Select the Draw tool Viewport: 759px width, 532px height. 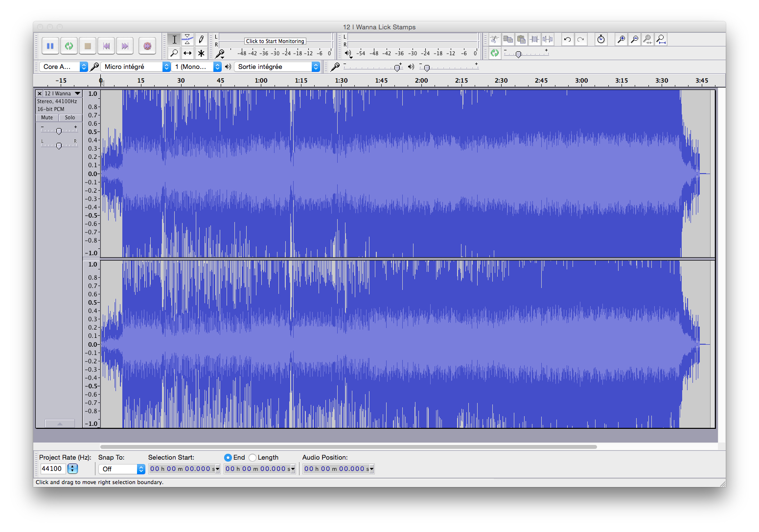(x=201, y=39)
